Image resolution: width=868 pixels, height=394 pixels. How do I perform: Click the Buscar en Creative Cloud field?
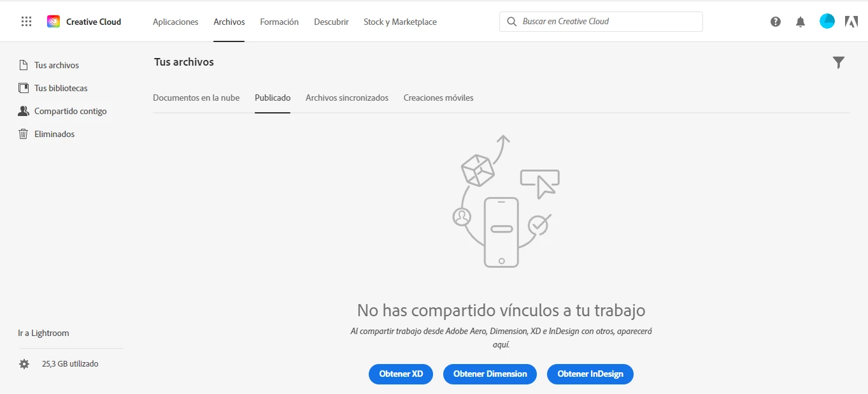601,22
